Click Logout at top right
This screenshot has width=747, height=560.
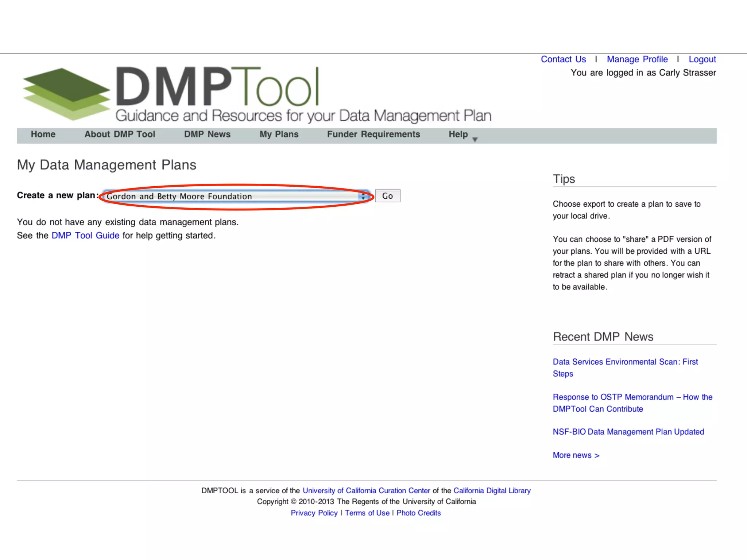[x=702, y=59]
